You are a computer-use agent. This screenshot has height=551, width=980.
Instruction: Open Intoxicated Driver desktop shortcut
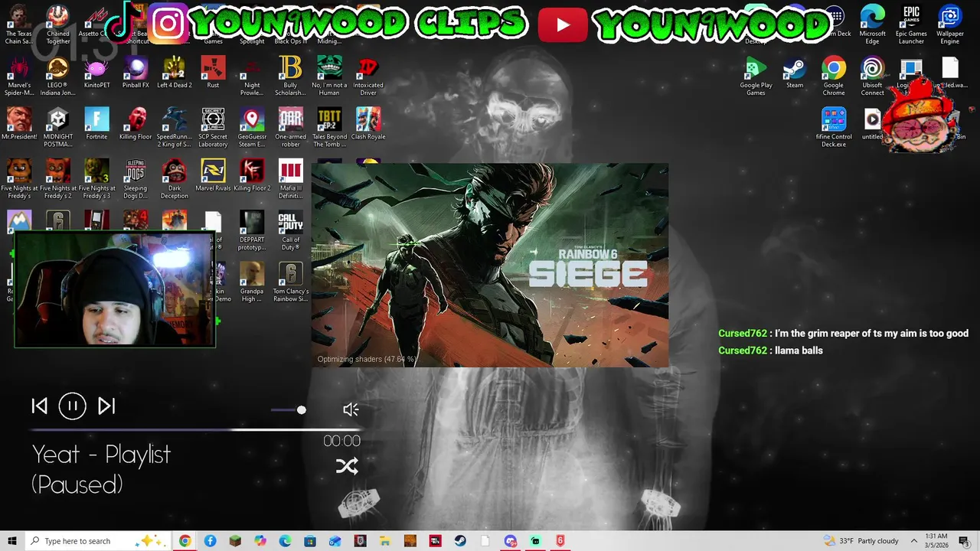pos(368,77)
